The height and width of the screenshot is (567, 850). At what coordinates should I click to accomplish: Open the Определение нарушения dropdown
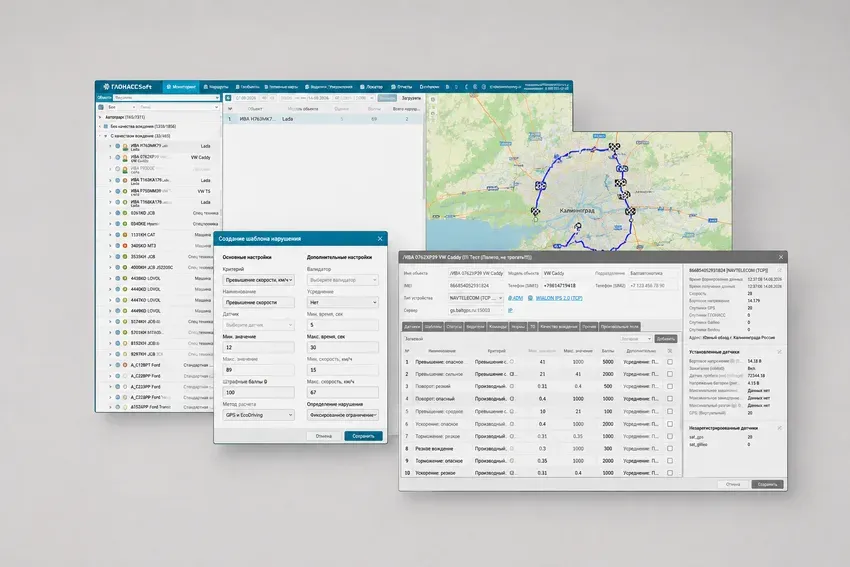coord(343,415)
